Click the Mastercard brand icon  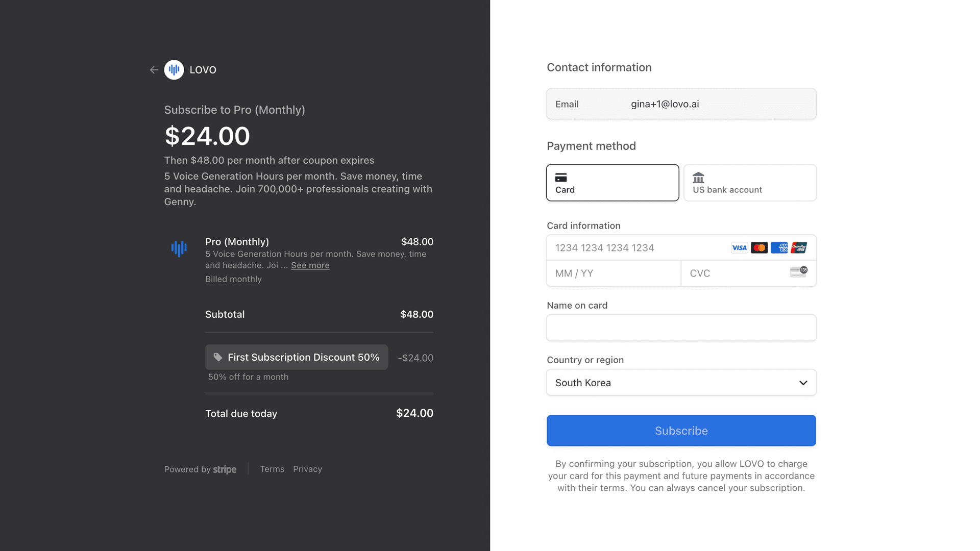759,247
